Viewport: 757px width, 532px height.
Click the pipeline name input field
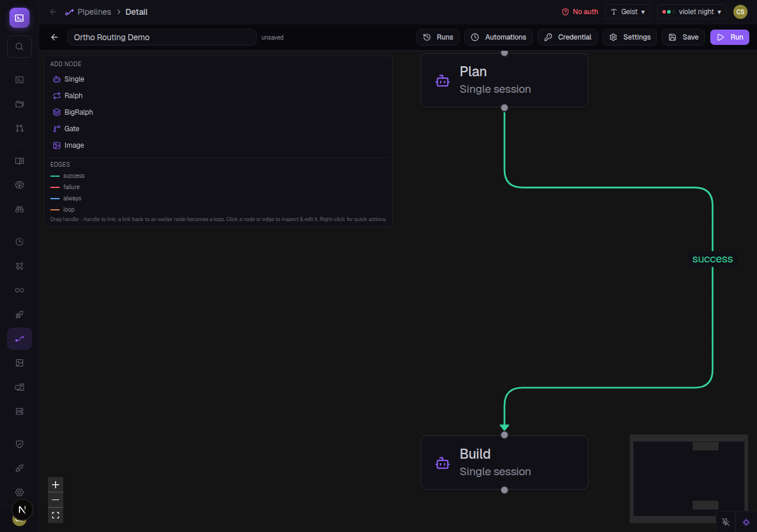point(162,37)
